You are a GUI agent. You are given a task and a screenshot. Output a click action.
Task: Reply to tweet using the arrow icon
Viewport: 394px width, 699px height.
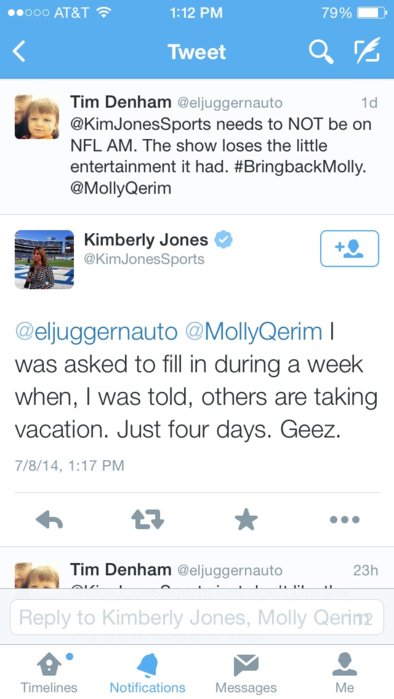point(49,520)
